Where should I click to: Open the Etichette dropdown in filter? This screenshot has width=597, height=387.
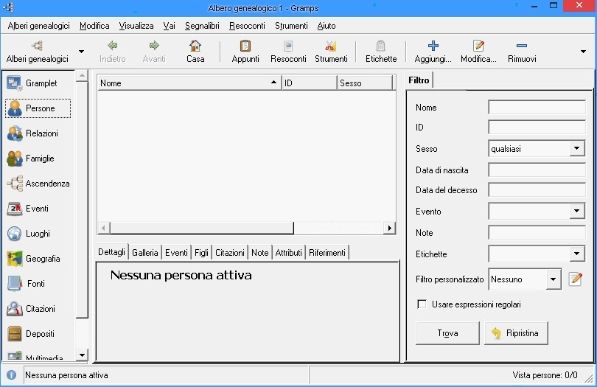[x=536, y=254]
